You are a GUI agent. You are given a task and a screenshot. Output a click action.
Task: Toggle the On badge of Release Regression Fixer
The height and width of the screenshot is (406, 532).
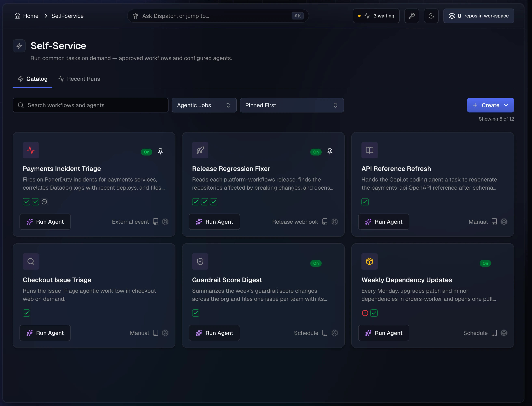click(x=316, y=152)
